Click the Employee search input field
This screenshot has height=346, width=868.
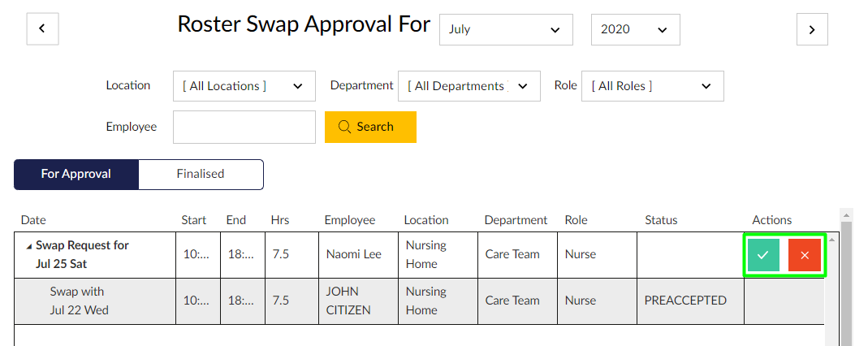coord(244,127)
